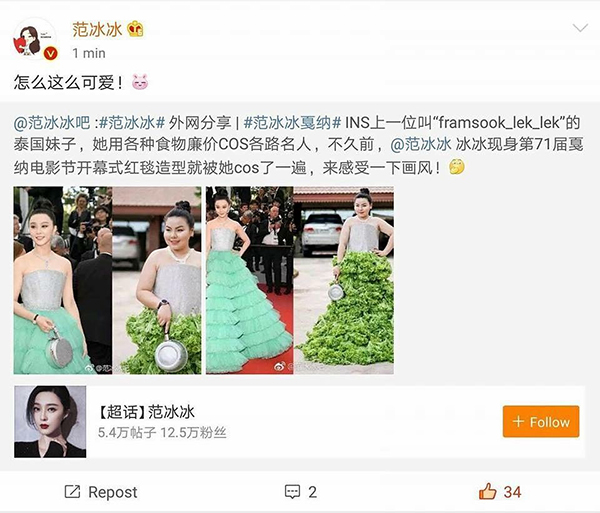This screenshot has width=600, height=513.
Task: Click the pink bunny emoji in post text
Action: click(140, 82)
